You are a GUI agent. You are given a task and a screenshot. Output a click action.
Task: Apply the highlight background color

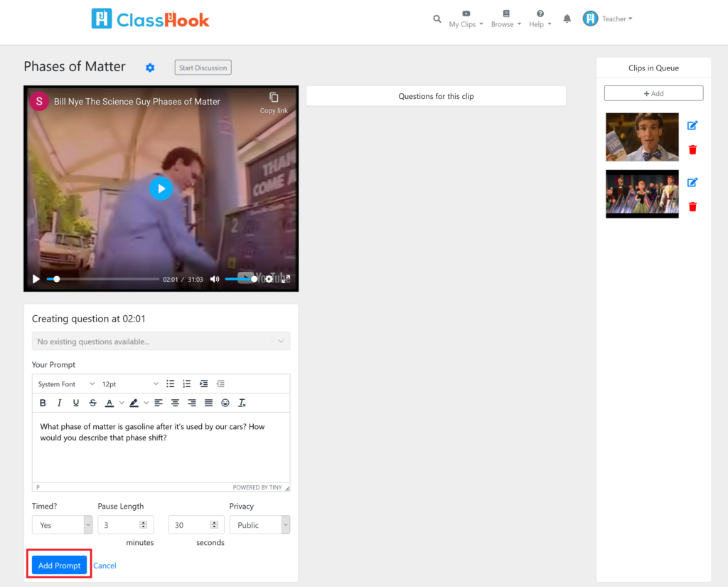coord(134,403)
